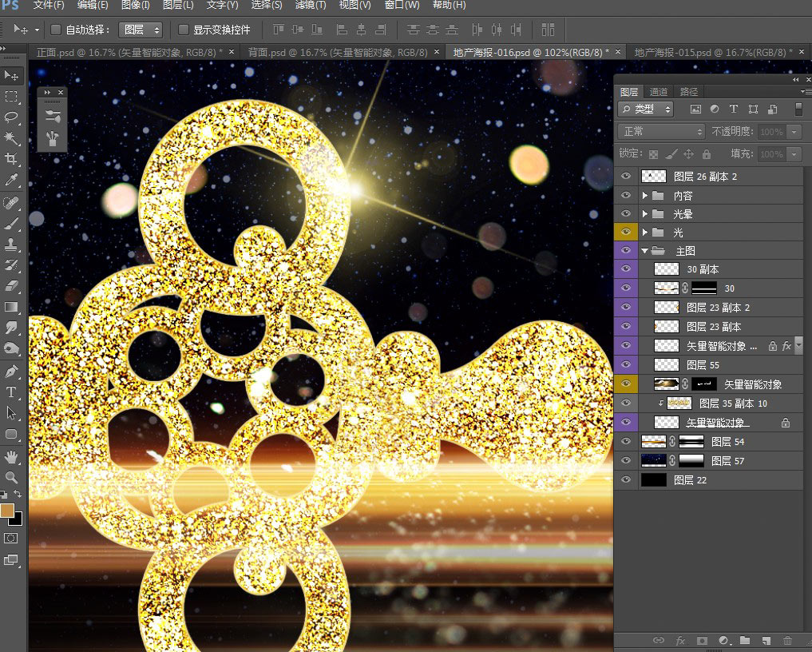
Task: Select the Move tool in the toolbox
Action: (x=11, y=76)
